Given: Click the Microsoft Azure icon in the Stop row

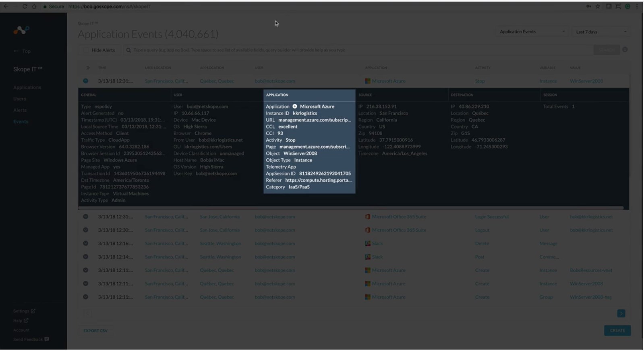Looking at the screenshot, I should [367, 81].
